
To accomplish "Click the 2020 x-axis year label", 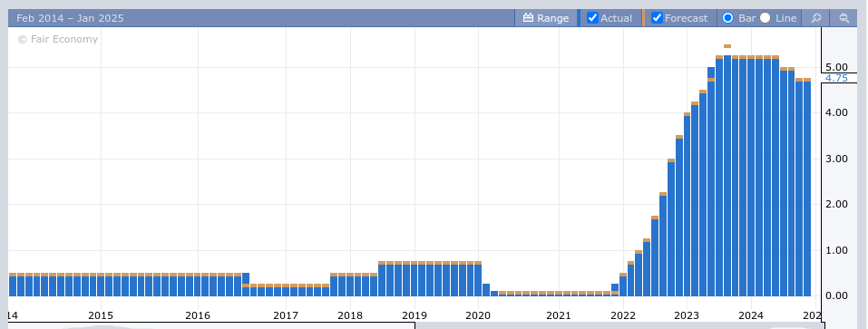I will [x=478, y=315].
